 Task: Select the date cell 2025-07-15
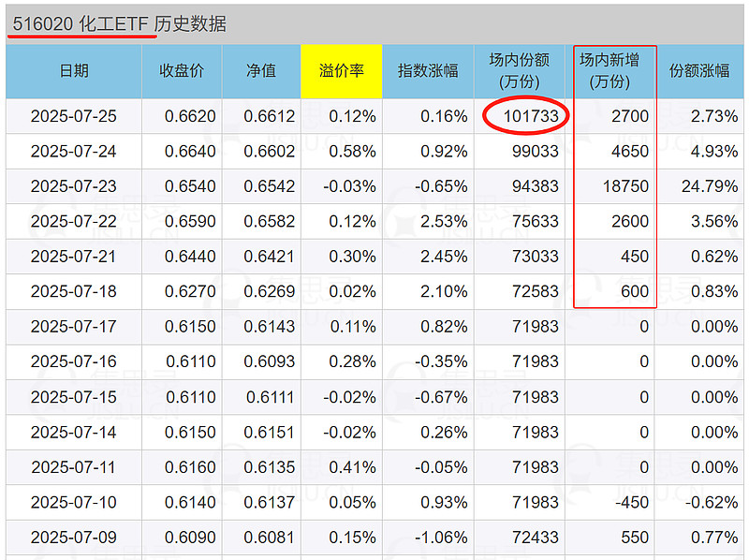click(x=74, y=397)
